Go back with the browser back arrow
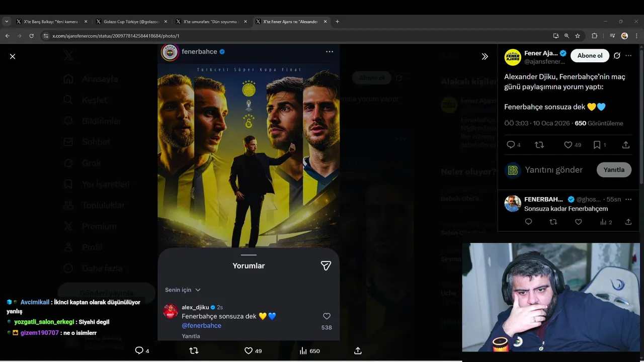 pyautogui.click(x=7, y=36)
